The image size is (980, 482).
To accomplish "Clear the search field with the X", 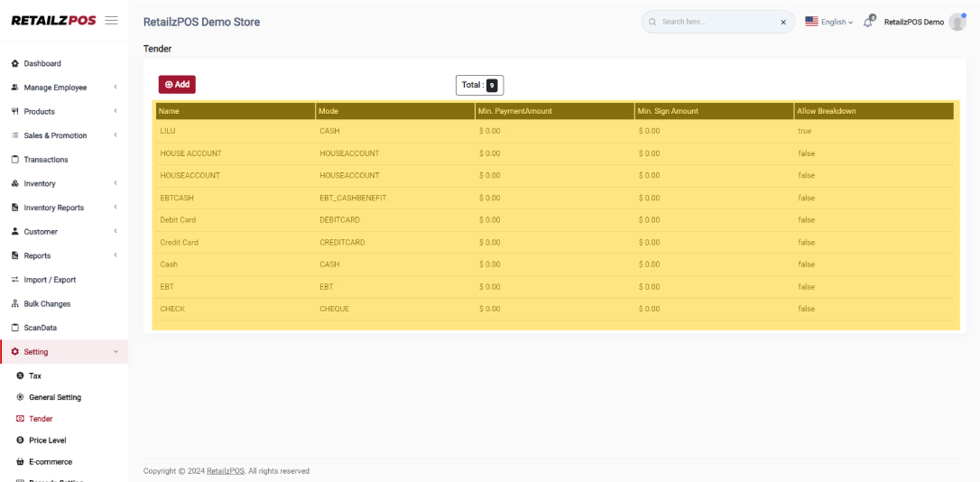I will tap(782, 22).
